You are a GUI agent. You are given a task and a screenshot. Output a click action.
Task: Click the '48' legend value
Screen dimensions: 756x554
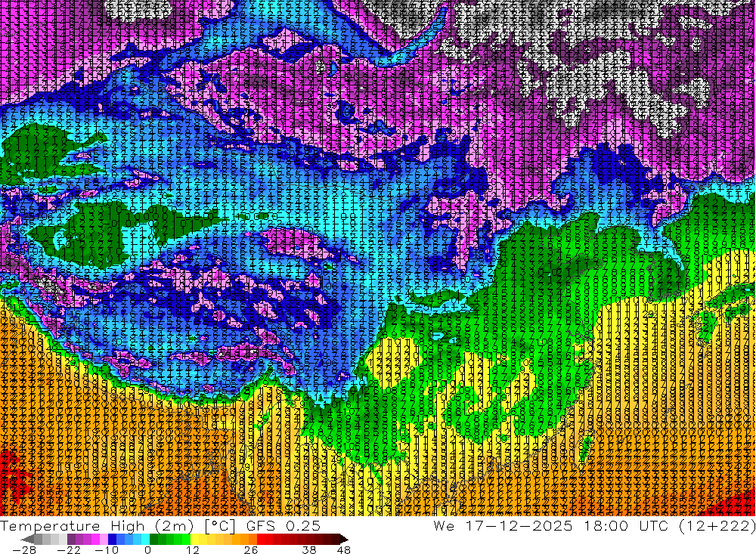pos(344,549)
